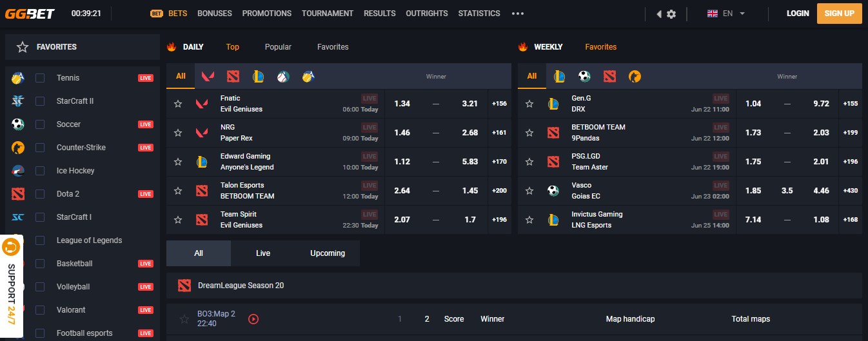Filter Weekly by soccer ball icon
This screenshot has width=868, height=341.
pos(584,77)
